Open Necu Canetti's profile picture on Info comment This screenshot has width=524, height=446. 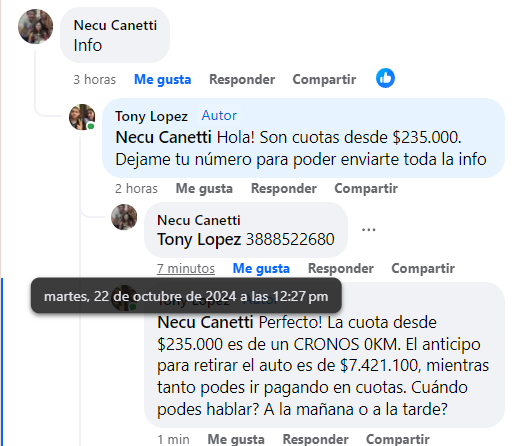(x=35, y=26)
